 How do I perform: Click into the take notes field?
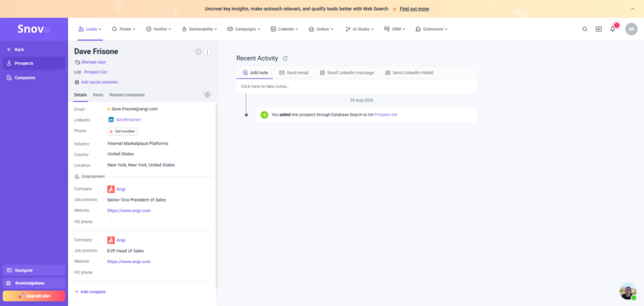coord(356,87)
